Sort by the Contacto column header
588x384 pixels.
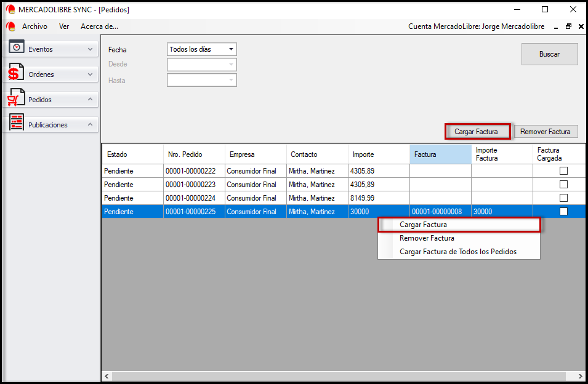[317, 154]
